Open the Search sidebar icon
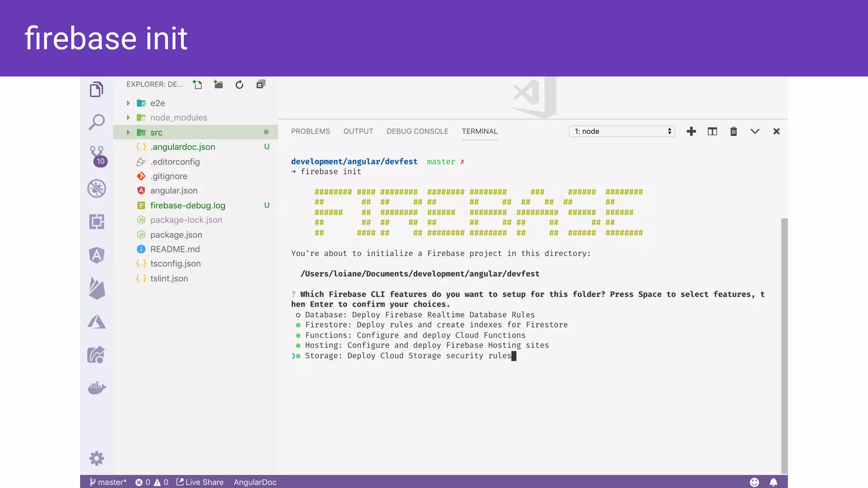The width and height of the screenshot is (868, 488). [x=97, y=122]
